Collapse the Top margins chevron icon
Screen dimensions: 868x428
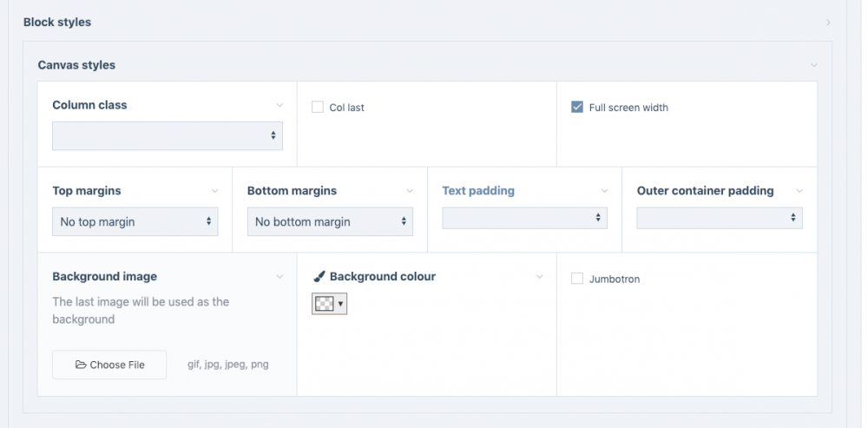(x=215, y=191)
